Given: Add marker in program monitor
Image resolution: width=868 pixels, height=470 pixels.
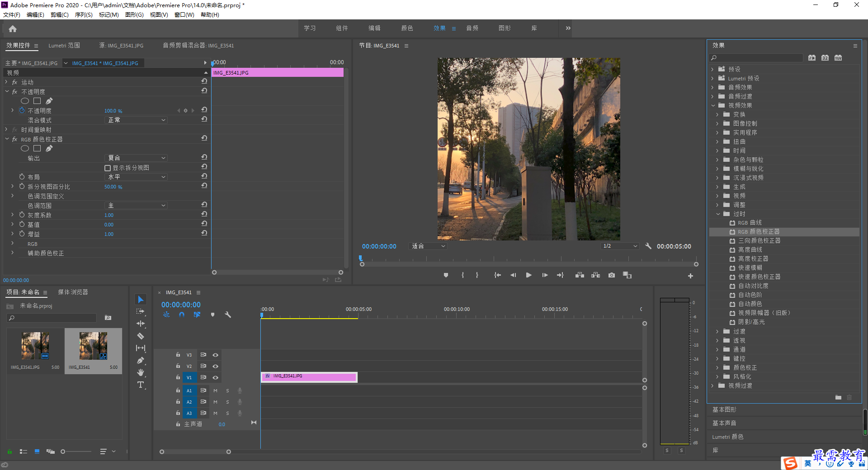Looking at the screenshot, I should (446, 275).
